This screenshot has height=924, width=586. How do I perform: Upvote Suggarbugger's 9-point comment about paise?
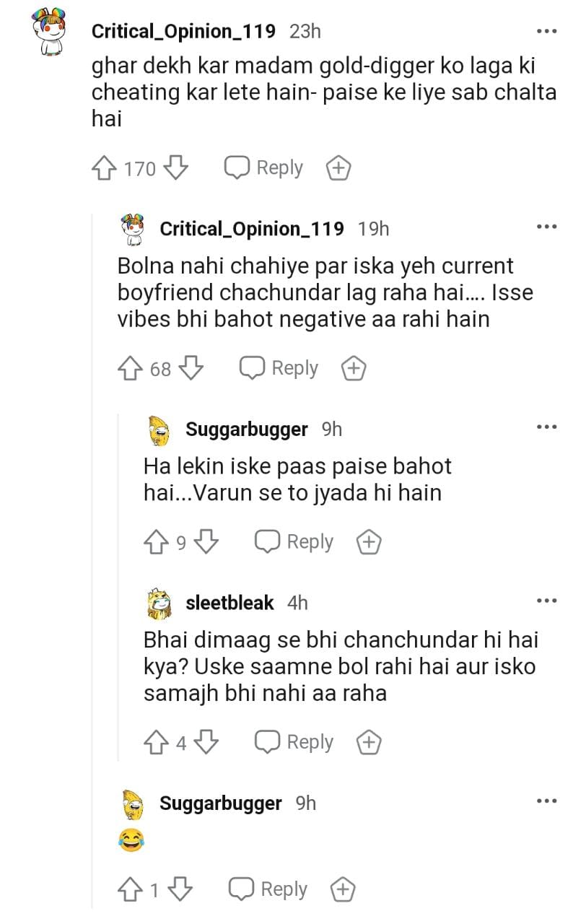point(156,542)
